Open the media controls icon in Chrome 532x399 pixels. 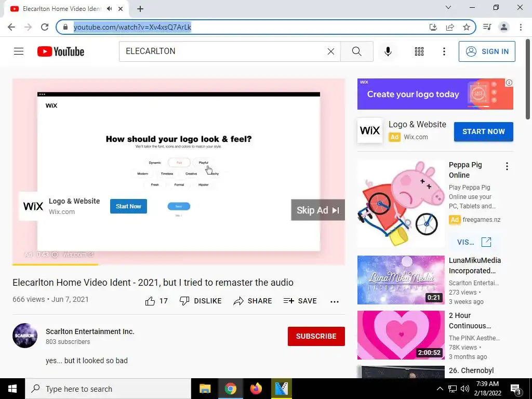487,27
